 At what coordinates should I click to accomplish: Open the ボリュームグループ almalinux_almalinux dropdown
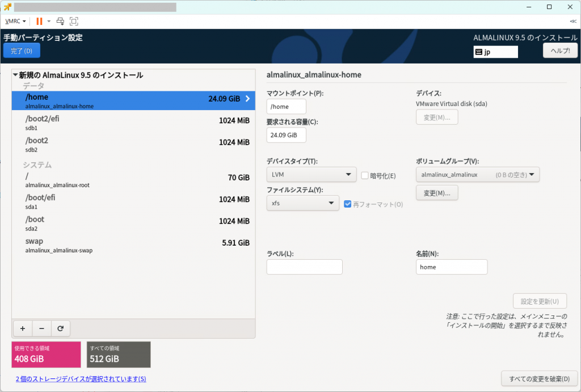coord(478,175)
